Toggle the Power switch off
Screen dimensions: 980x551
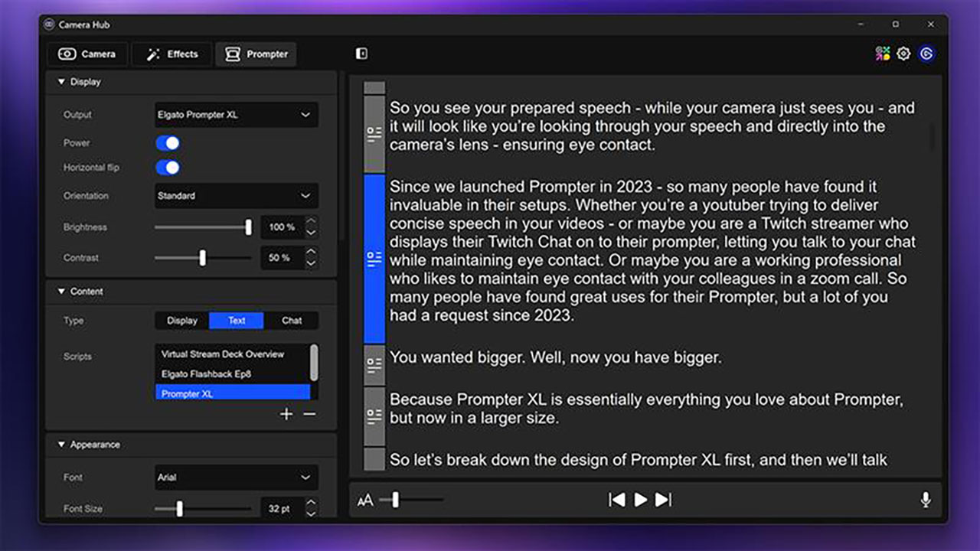167,143
